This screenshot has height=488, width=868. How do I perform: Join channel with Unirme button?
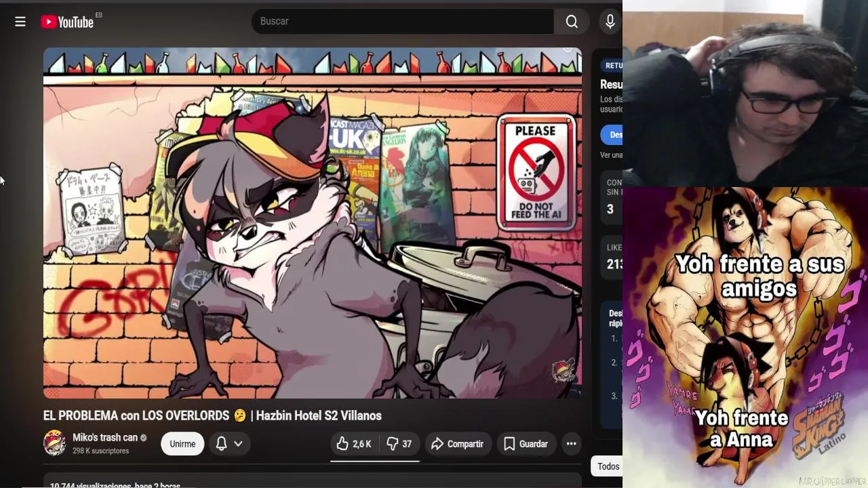[182, 444]
